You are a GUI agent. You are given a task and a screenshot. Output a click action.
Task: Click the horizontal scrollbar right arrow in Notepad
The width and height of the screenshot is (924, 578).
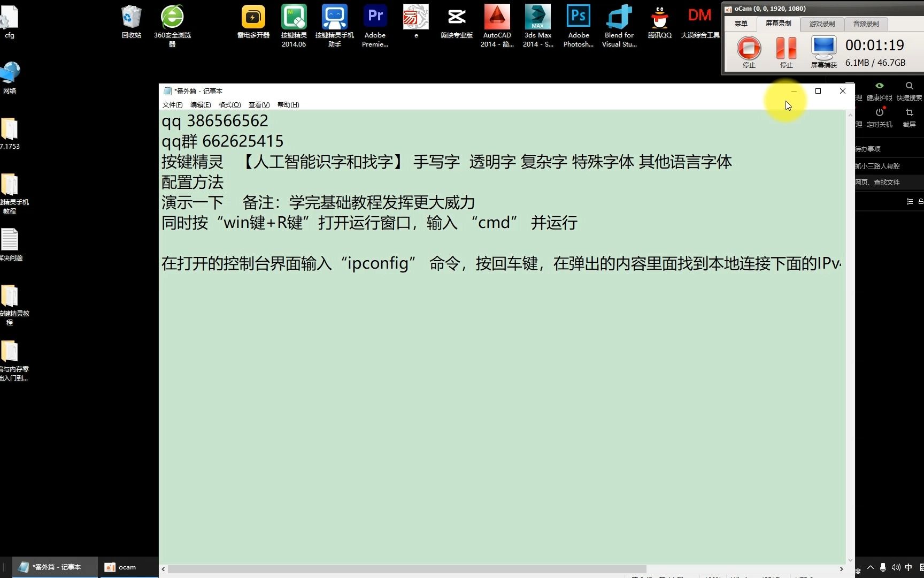click(841, 569)
